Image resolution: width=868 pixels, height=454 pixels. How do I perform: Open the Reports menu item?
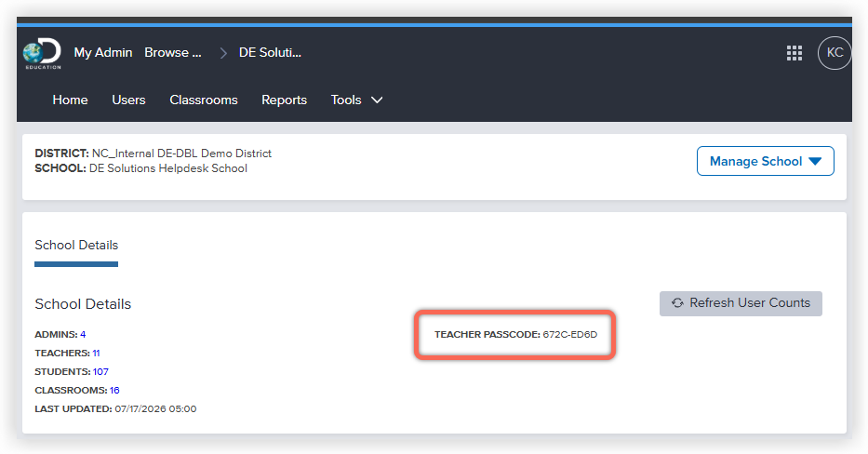click(284, 100)
